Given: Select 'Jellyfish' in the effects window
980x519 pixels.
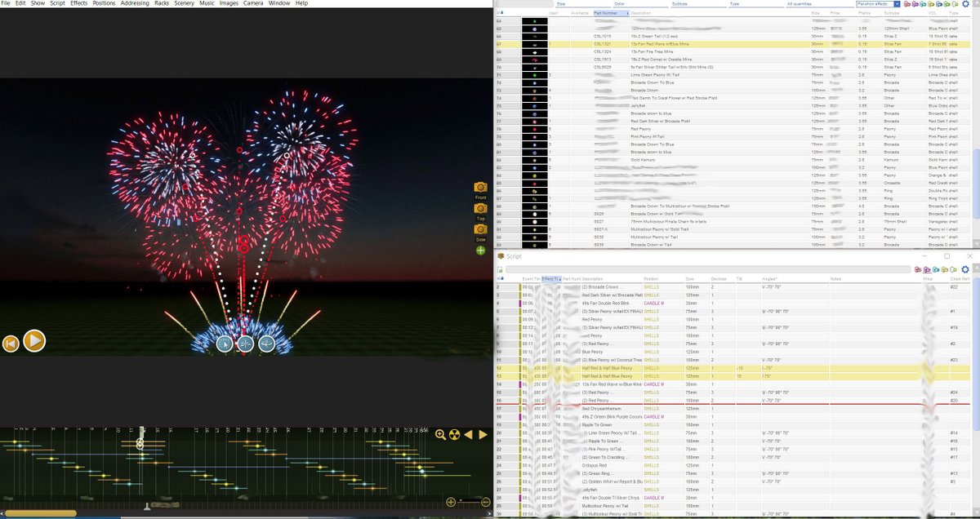Looking at the screenshot, I should 735,105.
